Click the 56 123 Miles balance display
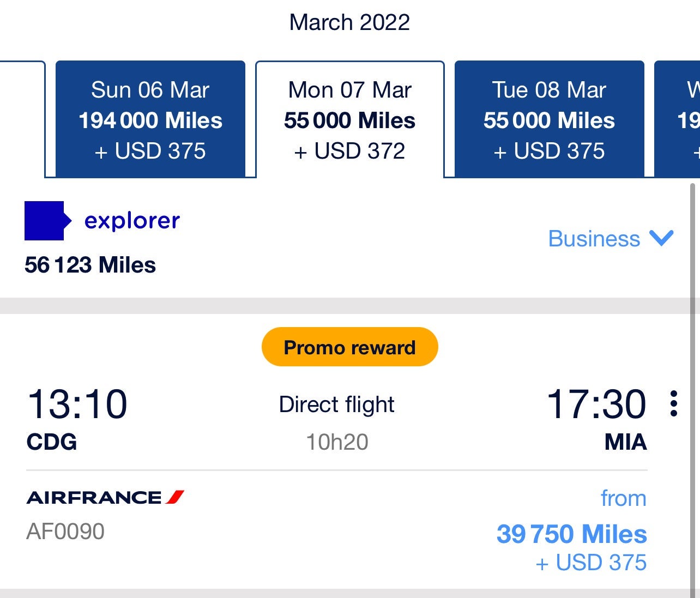Image resolution: width=700 pixels, height=598 pixels. coord(90,265)
